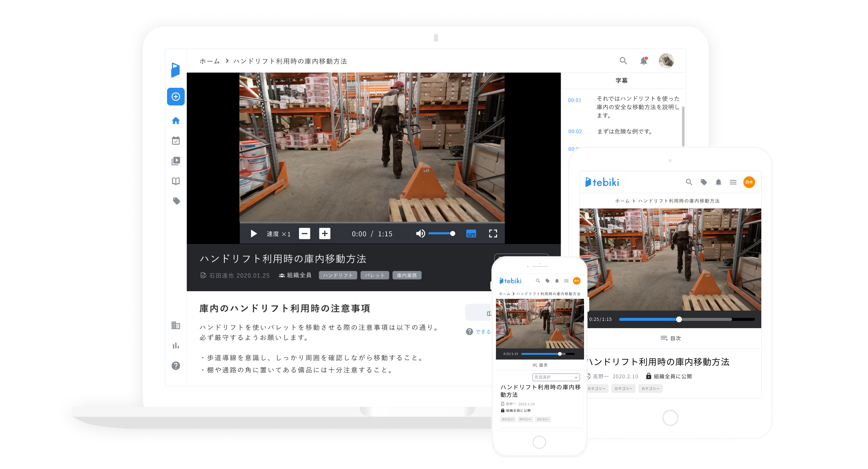Open the book manual icon in sidebar
The width and height of the screenshot is (868, 469).
click(176, 181)
